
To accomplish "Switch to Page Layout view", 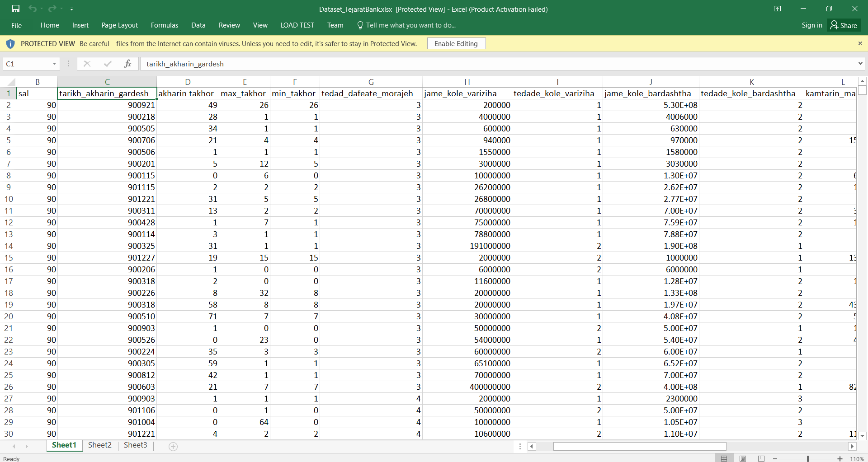I will click(743, 458).
